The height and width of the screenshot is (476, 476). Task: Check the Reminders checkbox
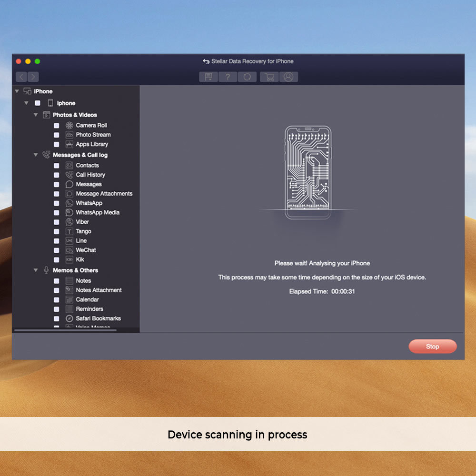pos(57,309)
